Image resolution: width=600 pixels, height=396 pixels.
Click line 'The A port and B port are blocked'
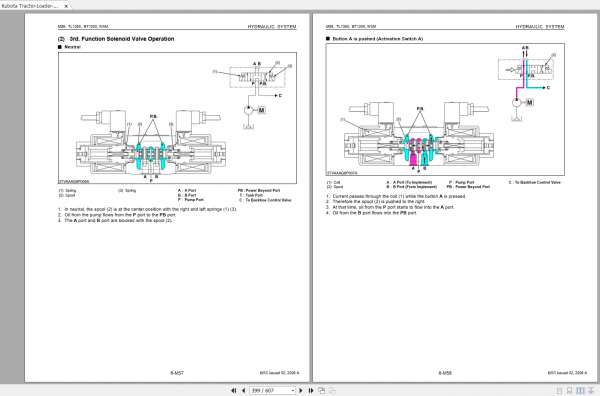(x=118, y=220)
